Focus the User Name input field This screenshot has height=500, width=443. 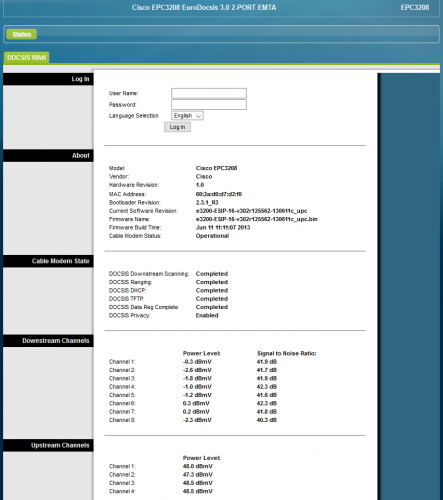pos(209,93)
